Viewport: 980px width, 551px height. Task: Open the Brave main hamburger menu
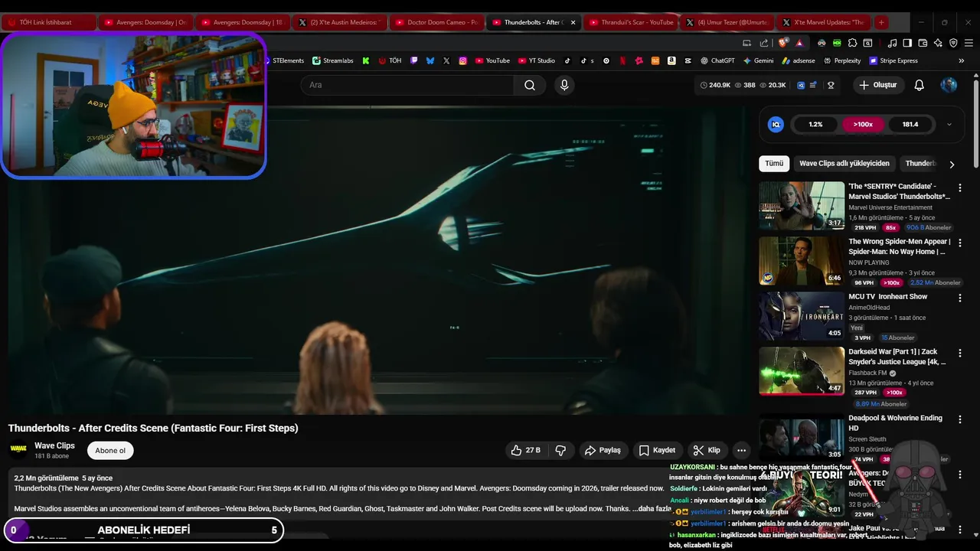pos(969,43)
